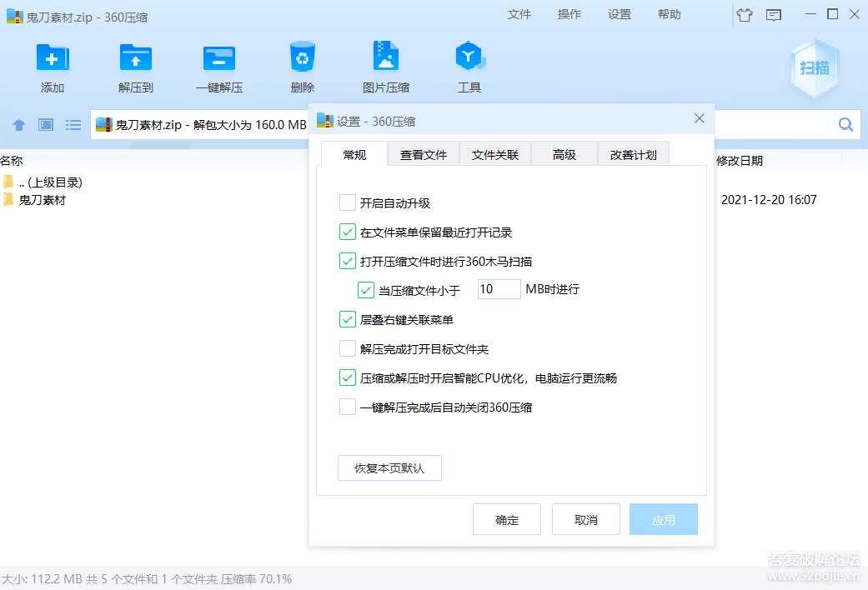Enable the 开启自动升级 checkbox
This screenshot has width=868, height=590.
(x=348, y=202)
